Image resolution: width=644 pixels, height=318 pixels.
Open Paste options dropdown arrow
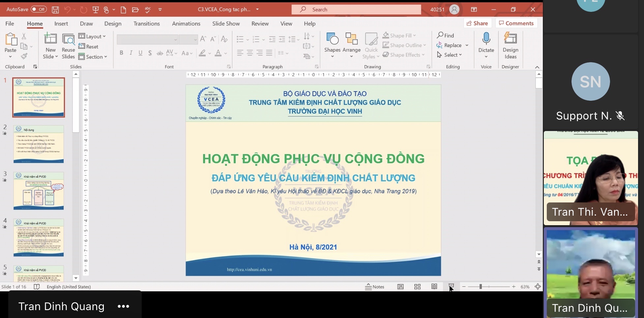tap(10, 57)
